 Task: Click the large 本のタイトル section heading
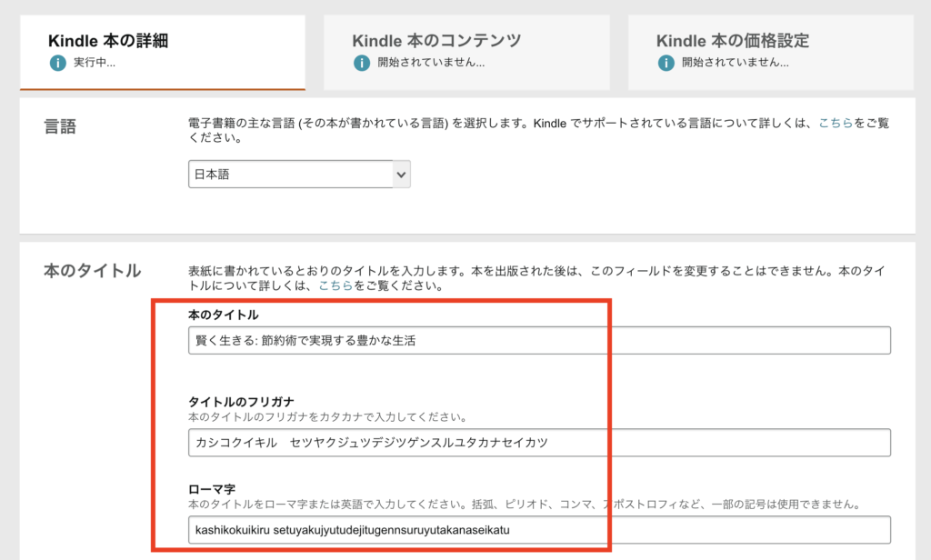click(92, 271)
